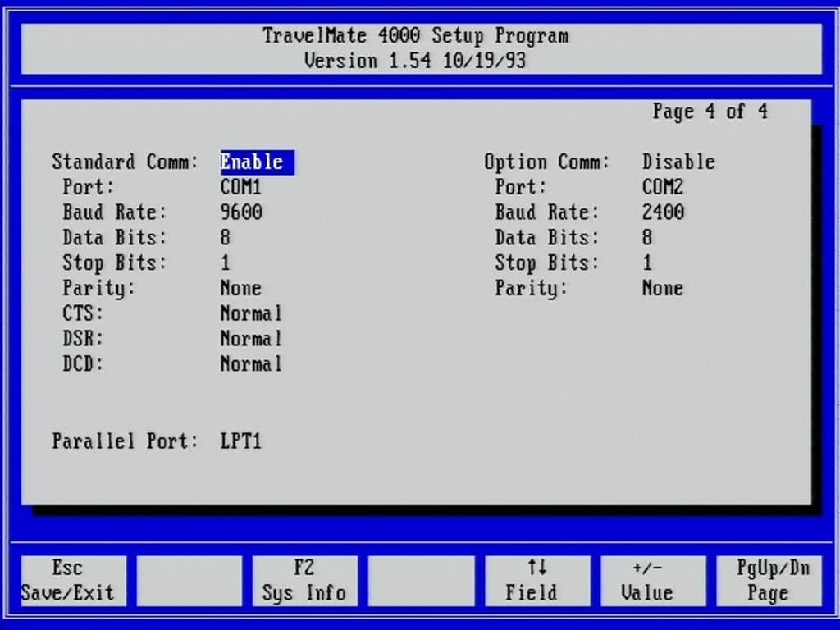Image resolution: width=840 pixels, height=630 pixels.
Task: Select the CTS Normal value
Action: 251,313
